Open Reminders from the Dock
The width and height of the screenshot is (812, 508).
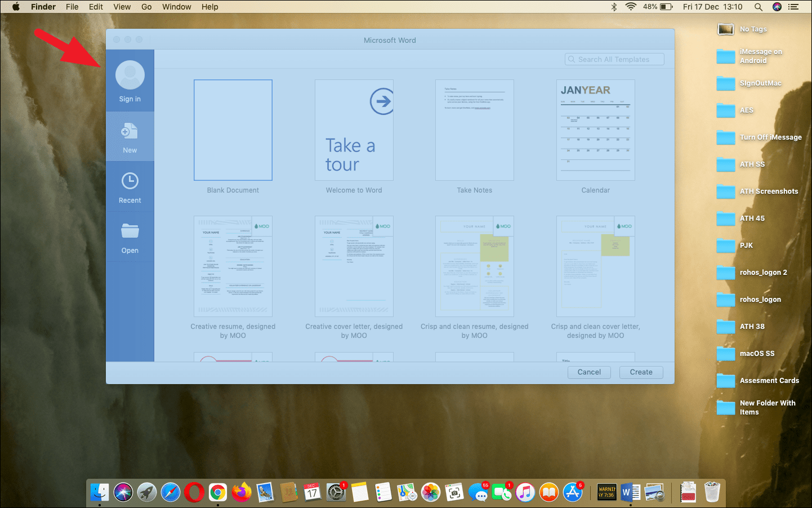click(x=383, y=493)
